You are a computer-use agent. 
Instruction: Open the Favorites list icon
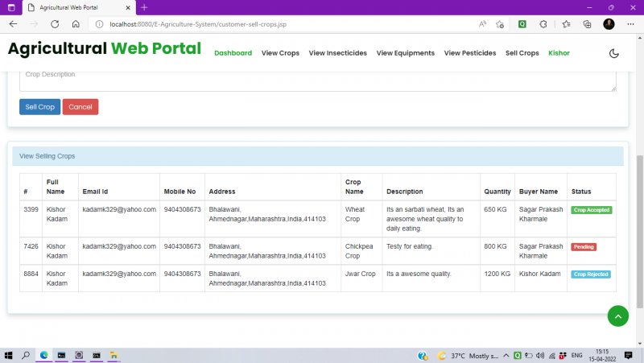tap(567, 24)
